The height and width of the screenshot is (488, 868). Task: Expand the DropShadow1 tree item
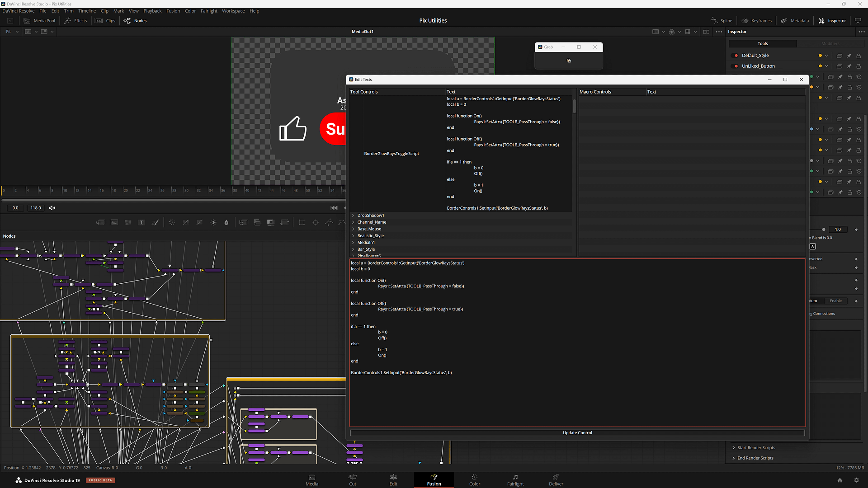353,216
